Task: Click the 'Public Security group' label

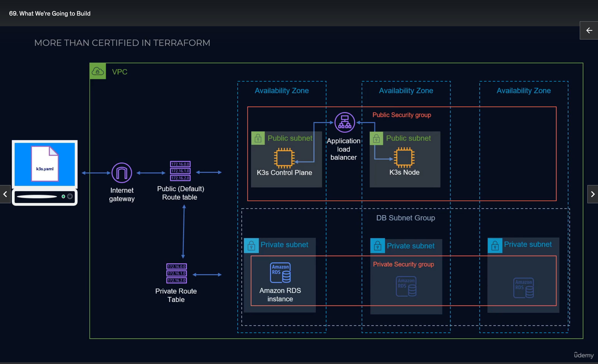Action: 402,115
